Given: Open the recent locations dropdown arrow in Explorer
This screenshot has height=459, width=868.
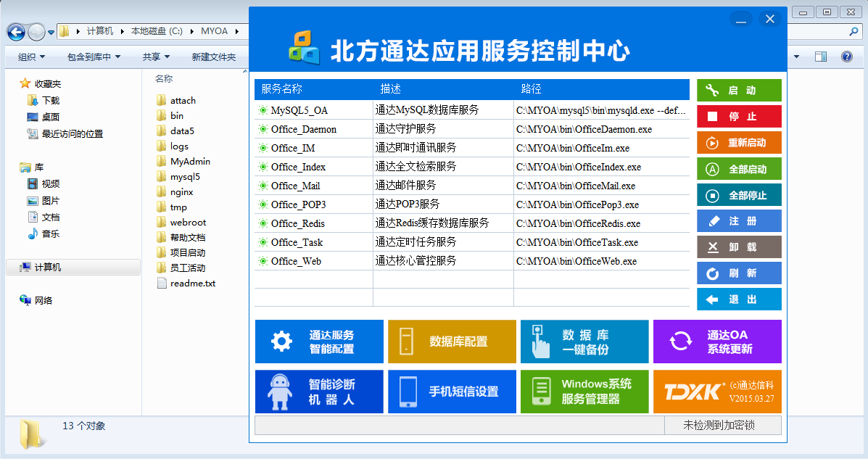Looking at the screenshot, I should coord(51,32).
